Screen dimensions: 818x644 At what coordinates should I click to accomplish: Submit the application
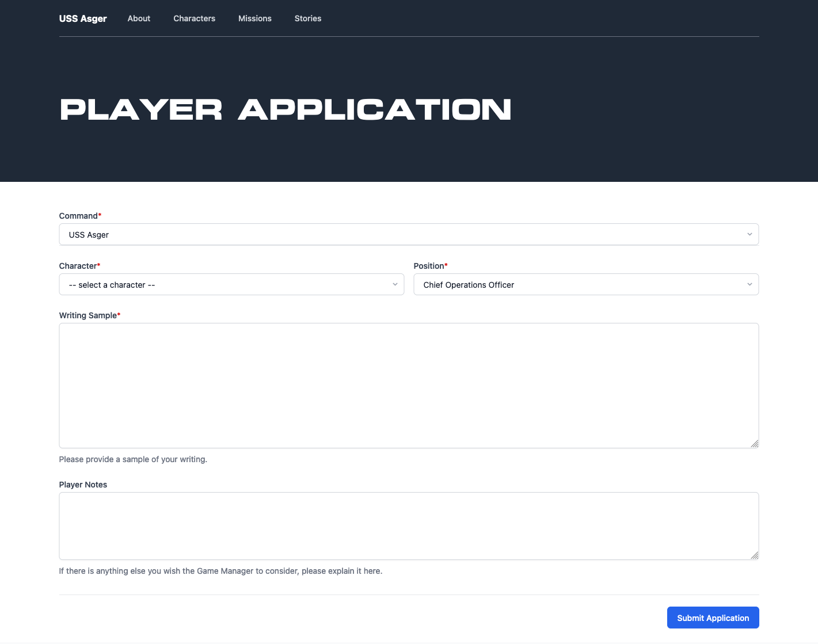click(x=713, y=618)
